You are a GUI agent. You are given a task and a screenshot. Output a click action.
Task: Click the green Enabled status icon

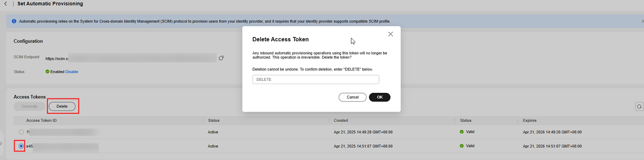[x=47, y=72]
